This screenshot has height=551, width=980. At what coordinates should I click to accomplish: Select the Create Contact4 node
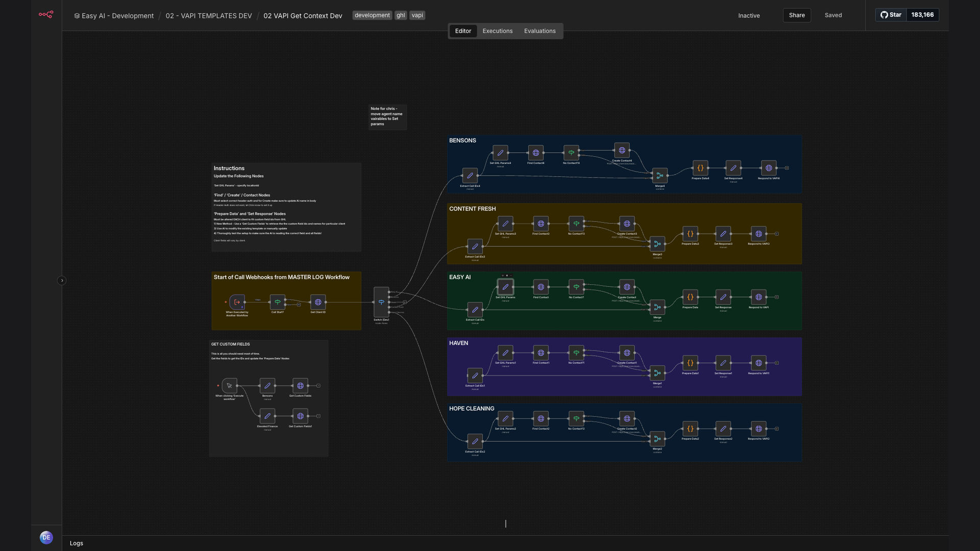click(622, 150)
